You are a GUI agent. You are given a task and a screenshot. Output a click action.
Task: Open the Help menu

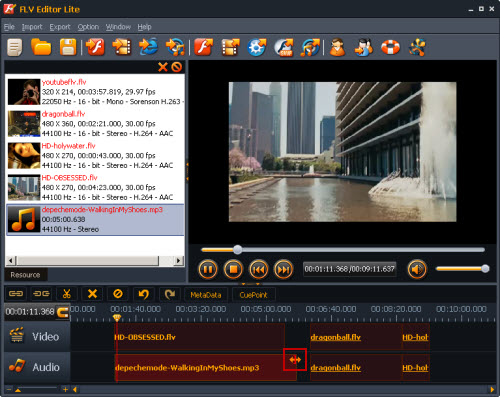[144, 27]
